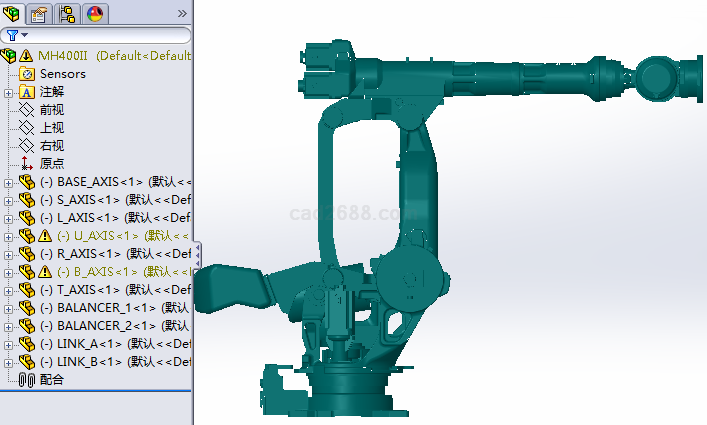This screenshot has height=425, width=707.
Task: Click in the tree filter search field
Action: (110, 35)
